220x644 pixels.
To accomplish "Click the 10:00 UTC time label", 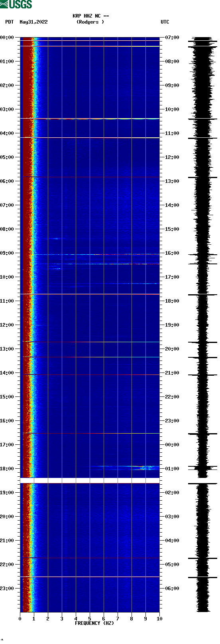I will point(172,109).
